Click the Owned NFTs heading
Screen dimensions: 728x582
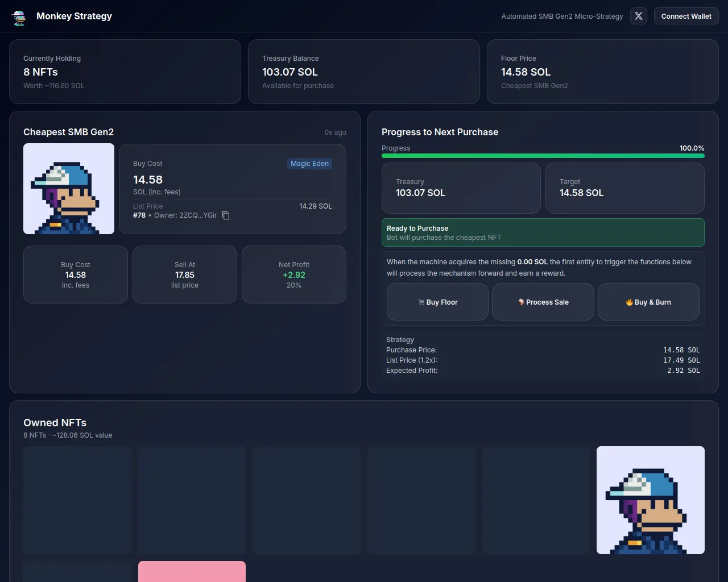point(55,423)
